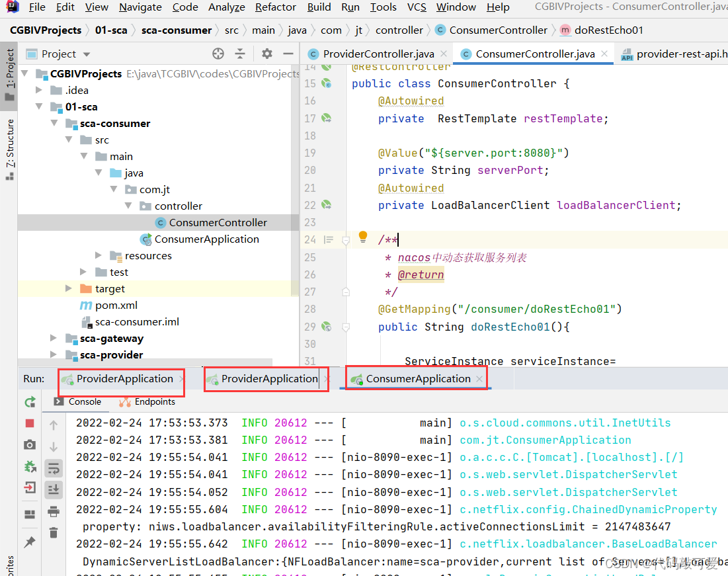Toggle soft-wrap in the console
The image size is (728, 576).
click(54, 468)
